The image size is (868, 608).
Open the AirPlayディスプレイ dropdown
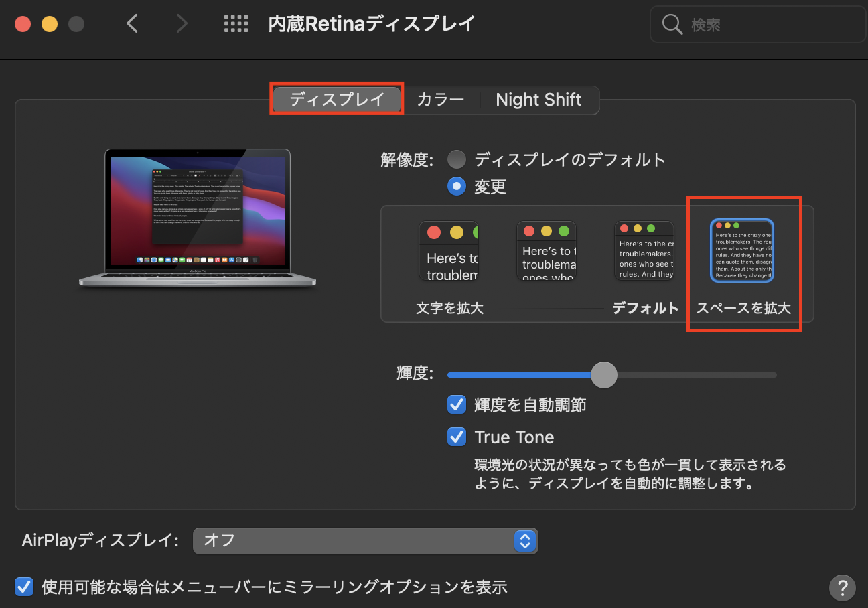click(x=365, y=540)
